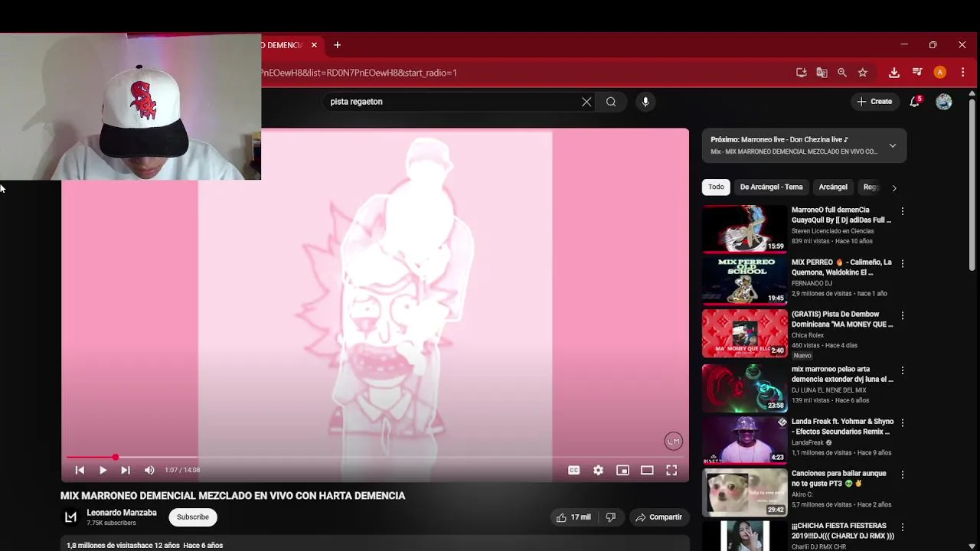Switch to theater mode
The image size is (980, 551).
[x=647, y=470]
